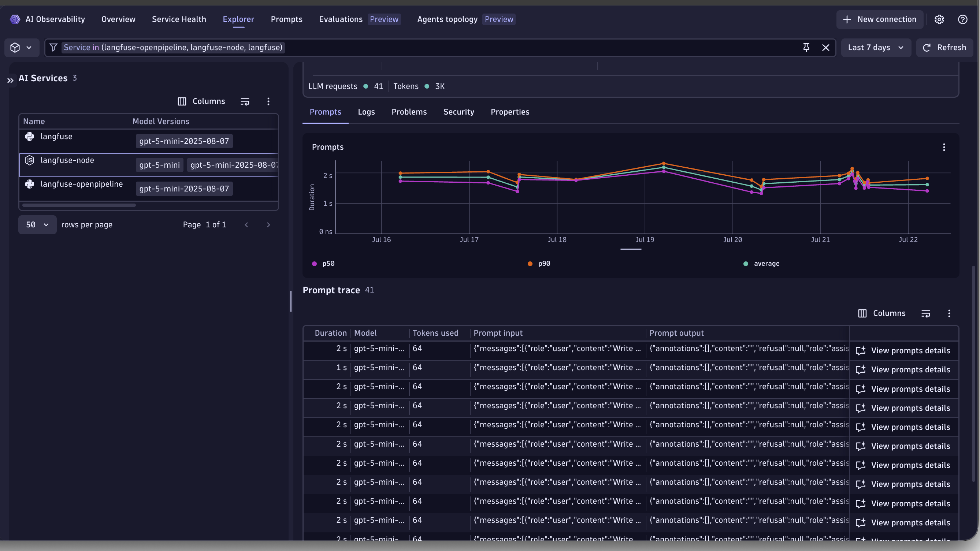The image size is (980, 551).
Task: Toggle the p90 legend series
Action: (x=539, y=264)
